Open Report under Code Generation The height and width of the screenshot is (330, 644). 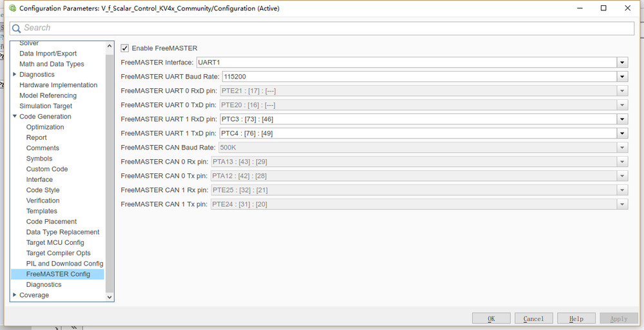coord(37,137)
